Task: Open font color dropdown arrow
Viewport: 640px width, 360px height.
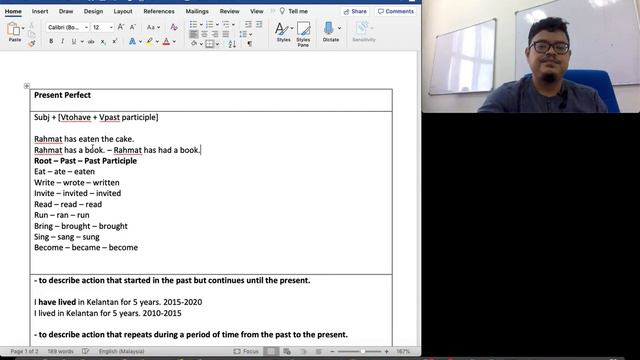Action: click(x=174, y=42)
